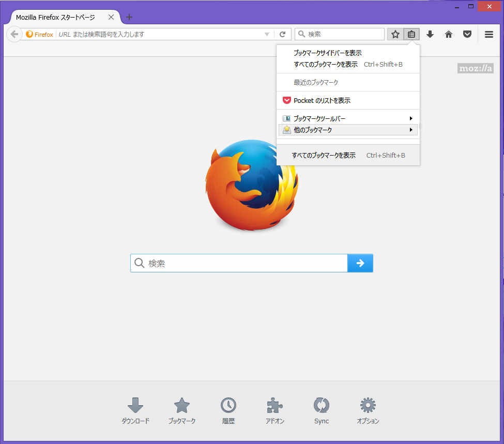Open オプション gear icon at page bottom
Screen dimensions: 504x444
click(x=368, y=405)
